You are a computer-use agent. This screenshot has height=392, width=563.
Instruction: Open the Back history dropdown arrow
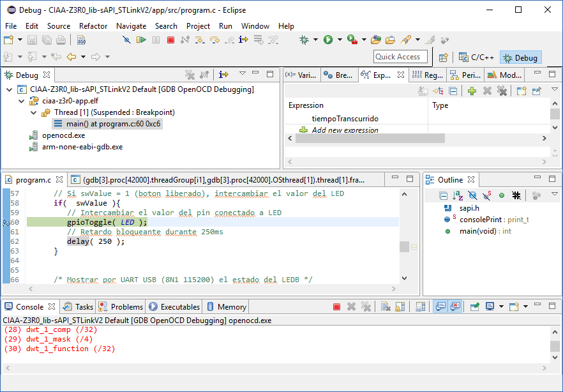point(83,57)
